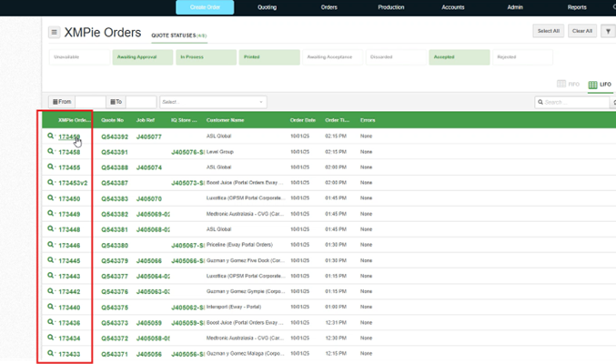Click magnifier icon for order 173450
The height and width of the screenshot is (364, 616).
pyautogui.click(x=51, y=197)
